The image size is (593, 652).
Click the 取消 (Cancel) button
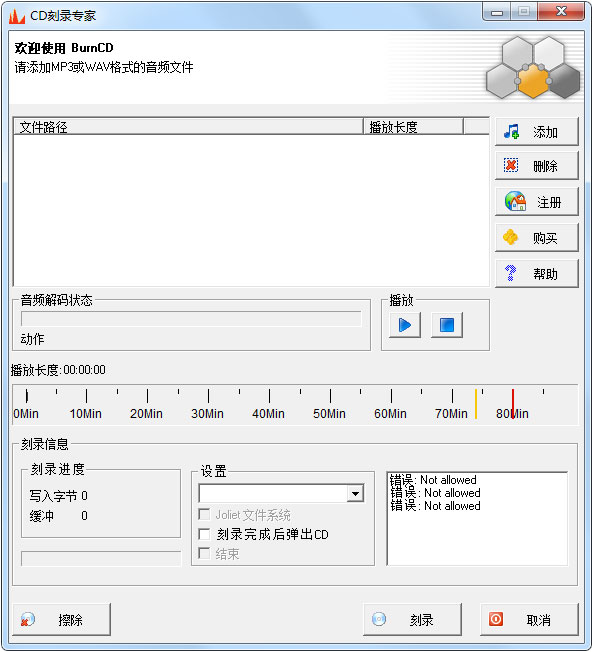pyautogui.click(x=529, y=620)
